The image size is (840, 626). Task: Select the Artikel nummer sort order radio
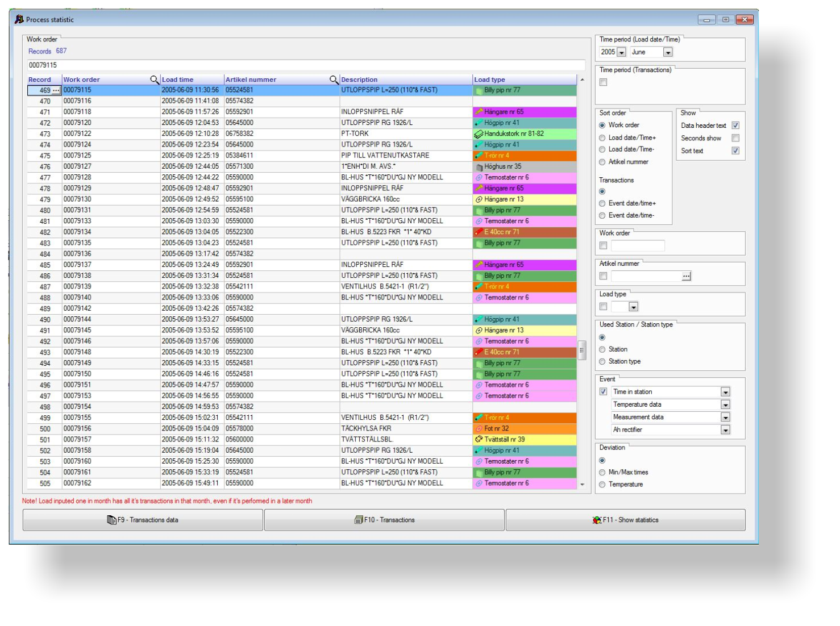point(602,162)
